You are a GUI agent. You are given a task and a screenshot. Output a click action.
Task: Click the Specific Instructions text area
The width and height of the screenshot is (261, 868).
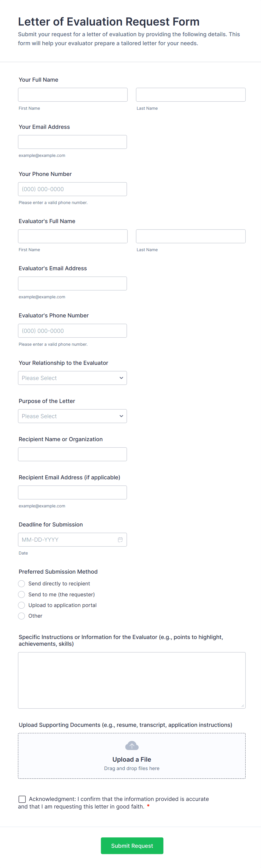coord(132,680)
